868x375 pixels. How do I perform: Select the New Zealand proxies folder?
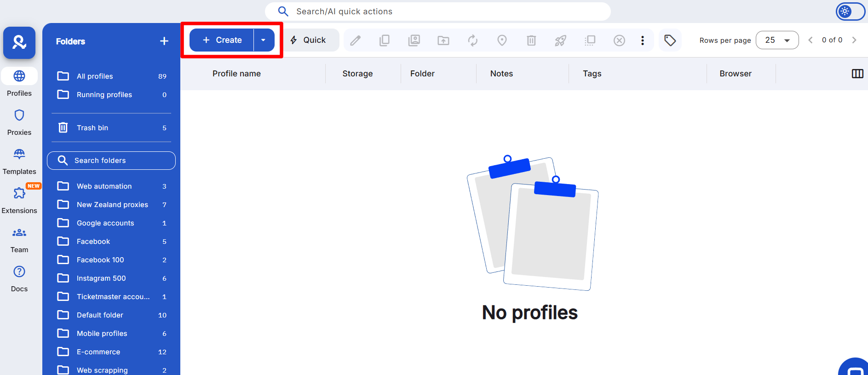click(112, 205)
